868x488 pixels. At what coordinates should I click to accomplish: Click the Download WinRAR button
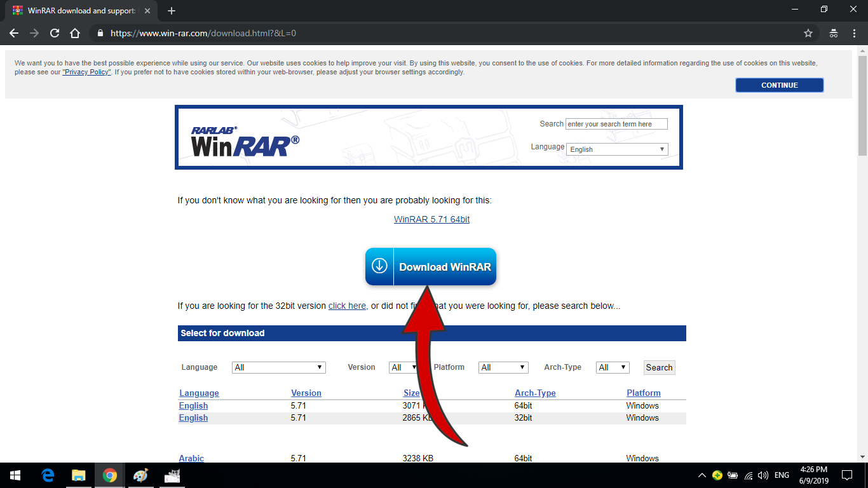coord(431,267)
